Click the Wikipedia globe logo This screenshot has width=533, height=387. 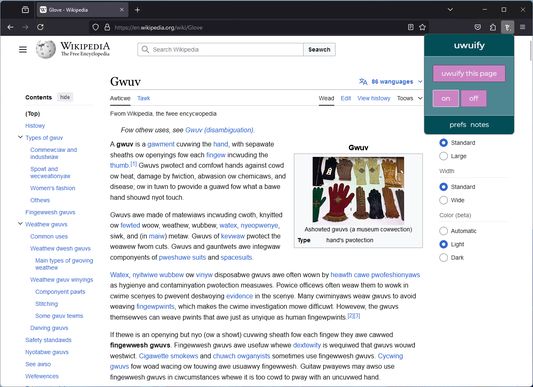[46, 49]
